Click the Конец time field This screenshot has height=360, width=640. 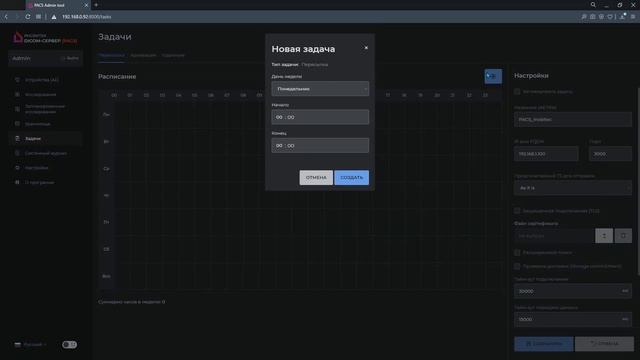pos(320,145)
